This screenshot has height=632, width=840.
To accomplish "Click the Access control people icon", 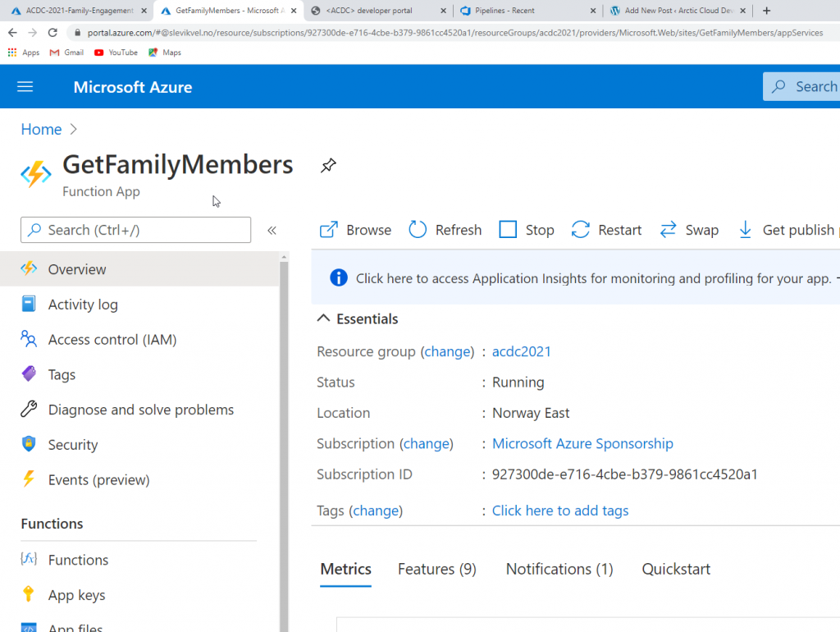I will tap(29, 339).
